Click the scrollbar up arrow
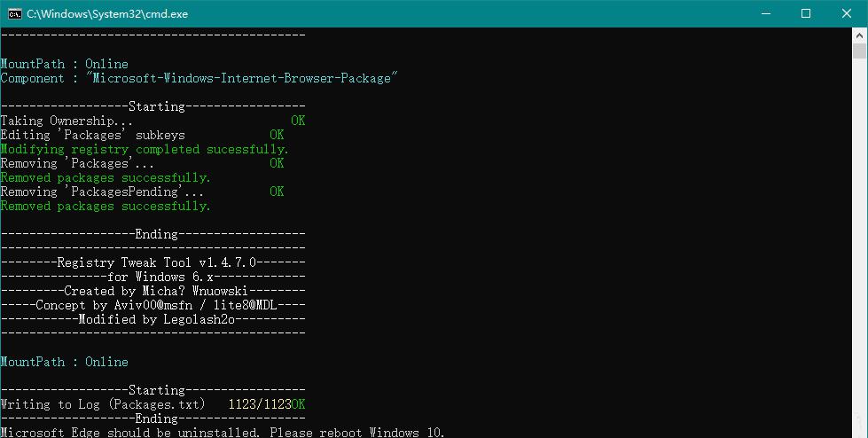868x438 pixels. [x=859, y=36]
